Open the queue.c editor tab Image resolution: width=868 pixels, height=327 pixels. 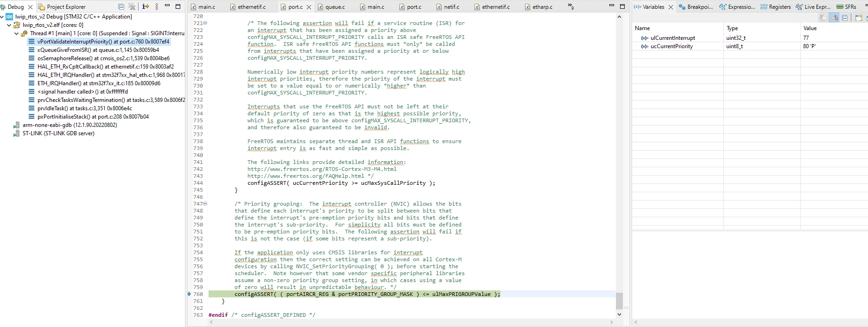pos(331,7)
